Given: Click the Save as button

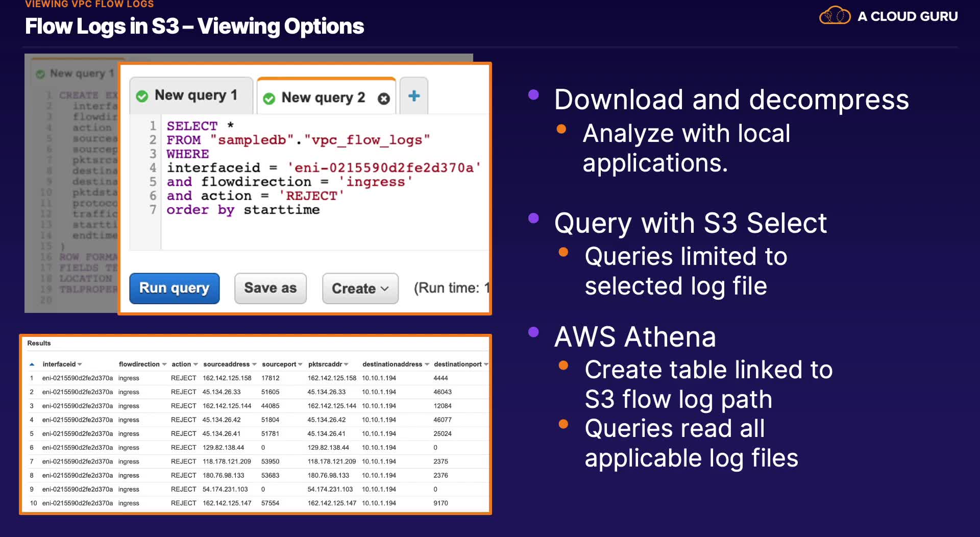Looking at the screenshot, I should coord(271,288).
